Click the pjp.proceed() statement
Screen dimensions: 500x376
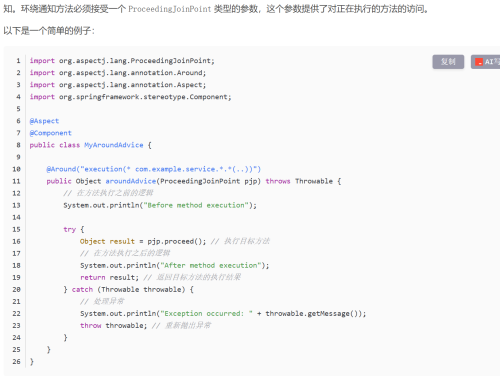pos(177,241)
